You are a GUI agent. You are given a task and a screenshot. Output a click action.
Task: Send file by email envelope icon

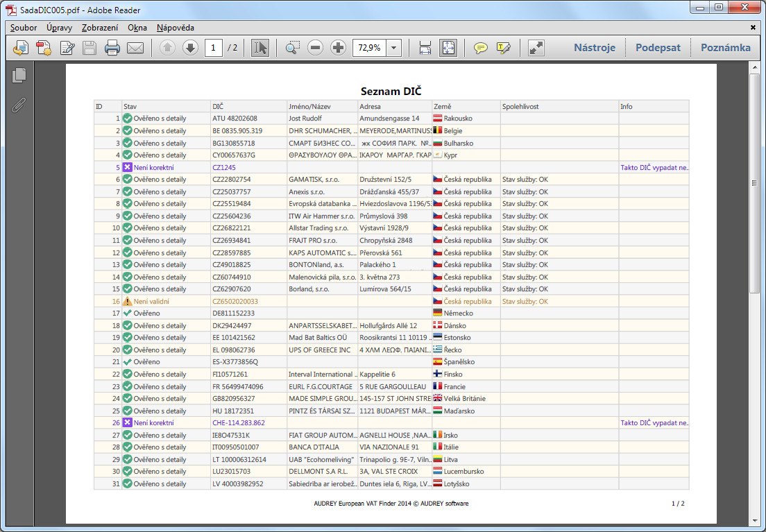point(135,48)
